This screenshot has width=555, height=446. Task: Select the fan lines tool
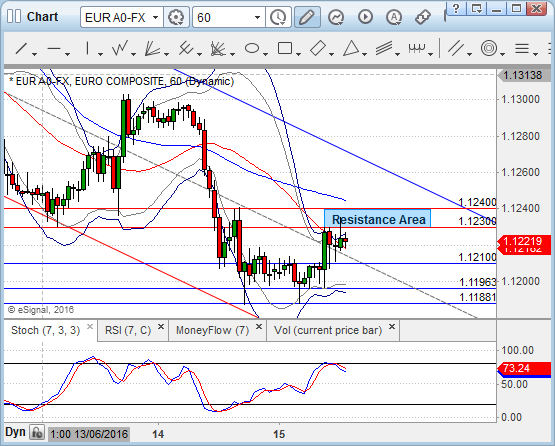(153, 48)
